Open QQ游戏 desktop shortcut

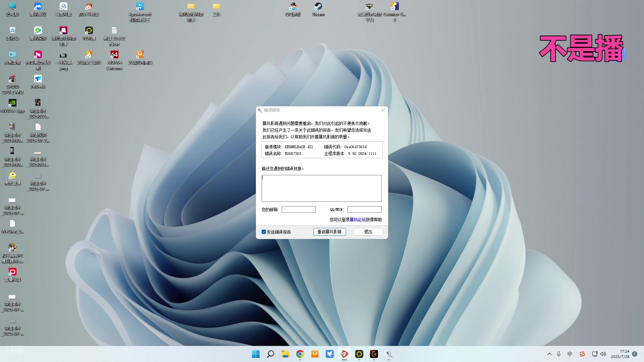click(293, 9)
